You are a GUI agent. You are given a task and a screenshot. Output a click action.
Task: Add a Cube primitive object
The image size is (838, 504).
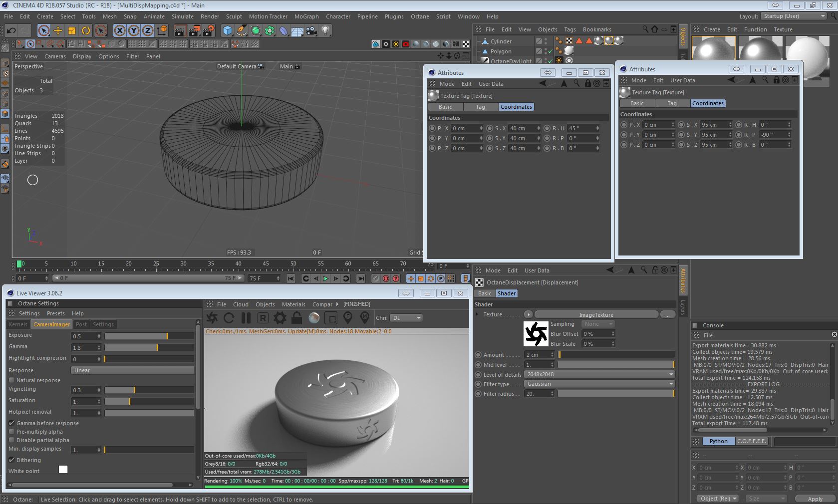pos(228,30)
